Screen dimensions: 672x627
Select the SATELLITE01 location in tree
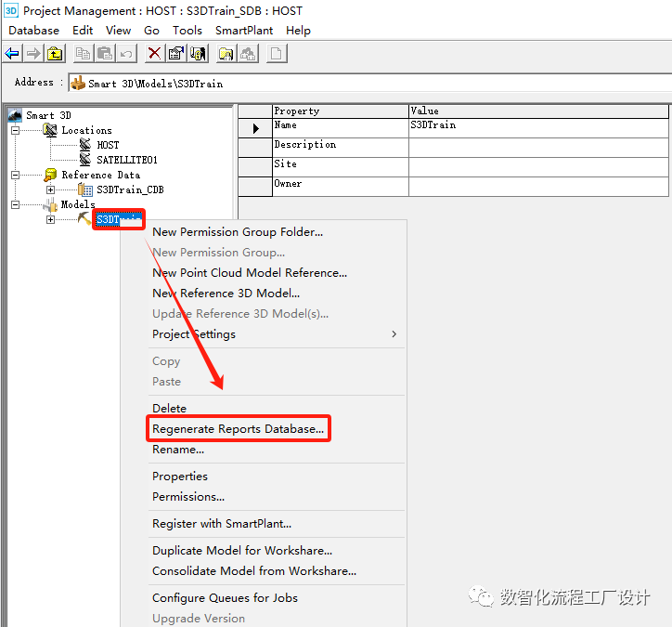click(127, 160)
